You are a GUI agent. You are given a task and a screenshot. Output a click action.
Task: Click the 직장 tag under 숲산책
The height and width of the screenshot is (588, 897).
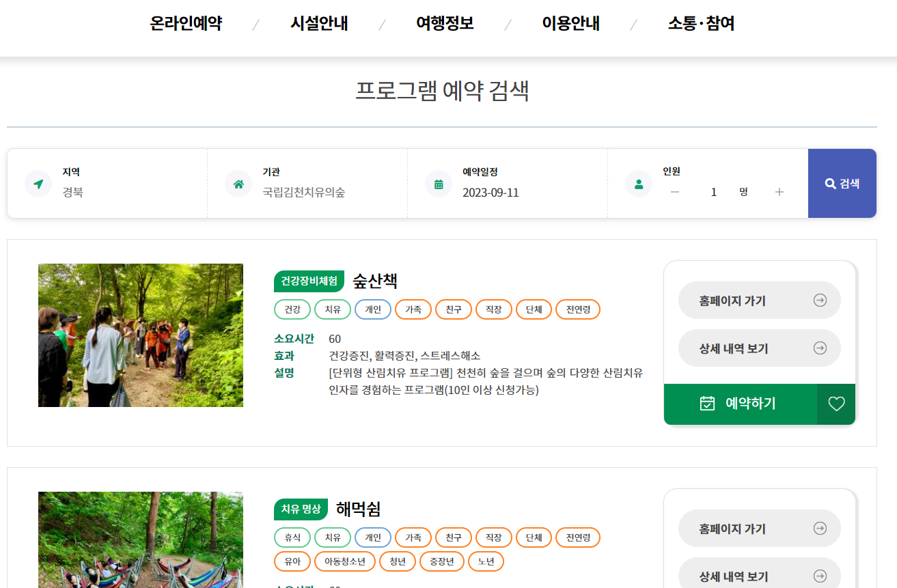494,309
